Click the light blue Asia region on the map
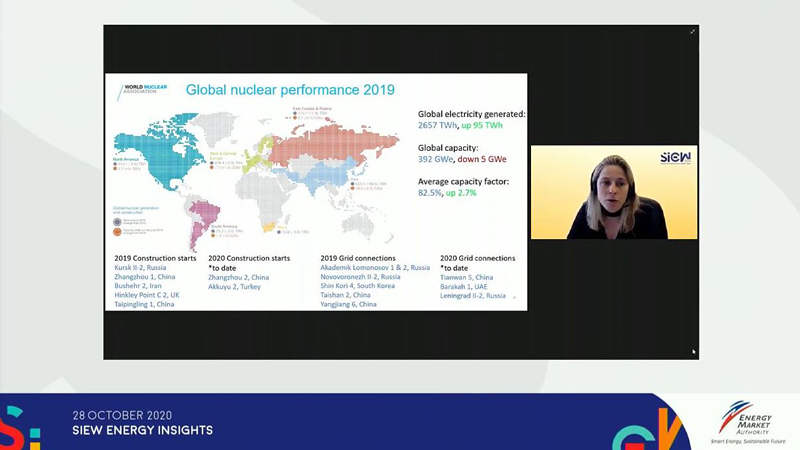 coord(330,180)
